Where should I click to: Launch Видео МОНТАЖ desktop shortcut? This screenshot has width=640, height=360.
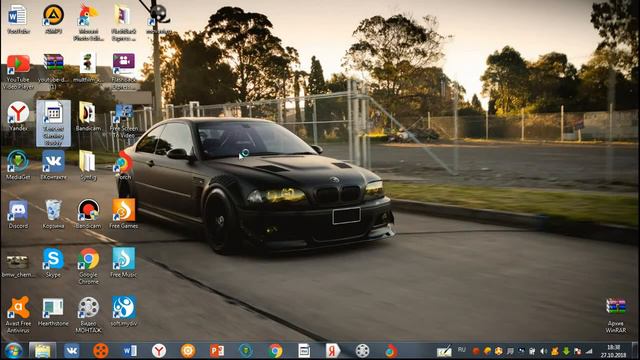click(88, 315)
